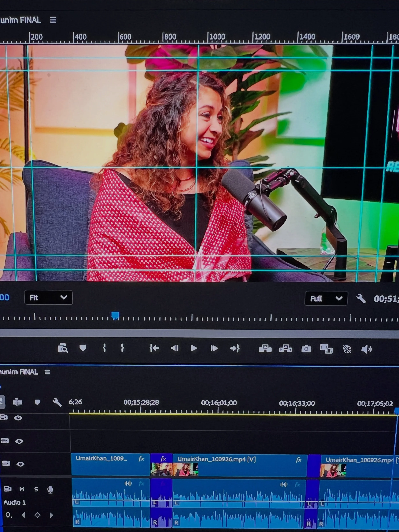This screenshot has height=532, width=399.
Task: Click the Lift button
Action: [x=265, y=348]
